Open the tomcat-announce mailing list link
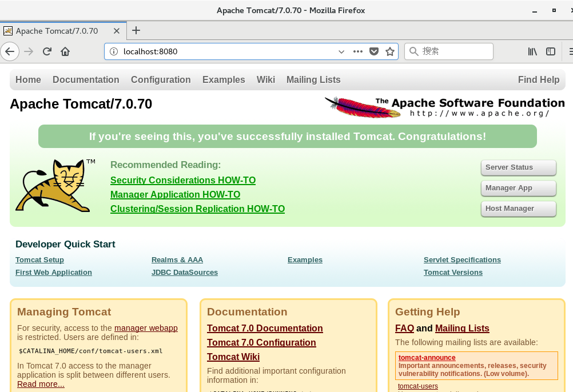 427,358
